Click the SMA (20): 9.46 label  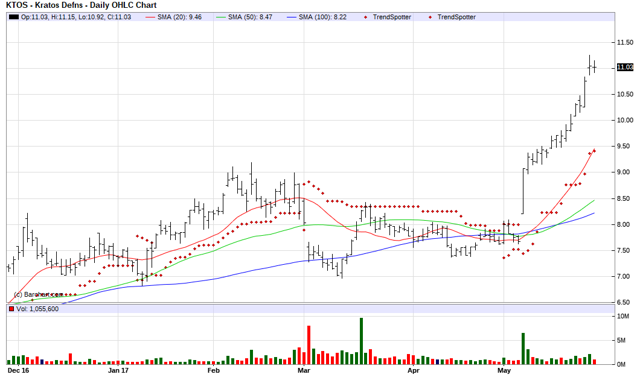click(x=180, y=17)
